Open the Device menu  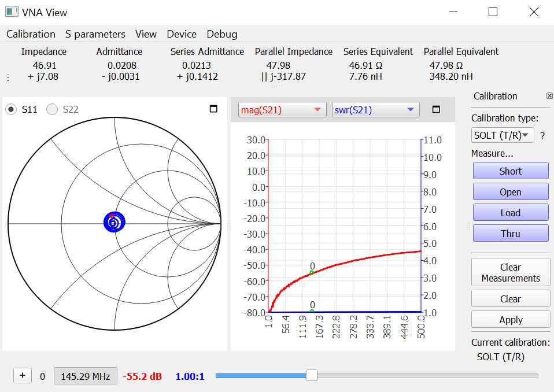[181, 34]
